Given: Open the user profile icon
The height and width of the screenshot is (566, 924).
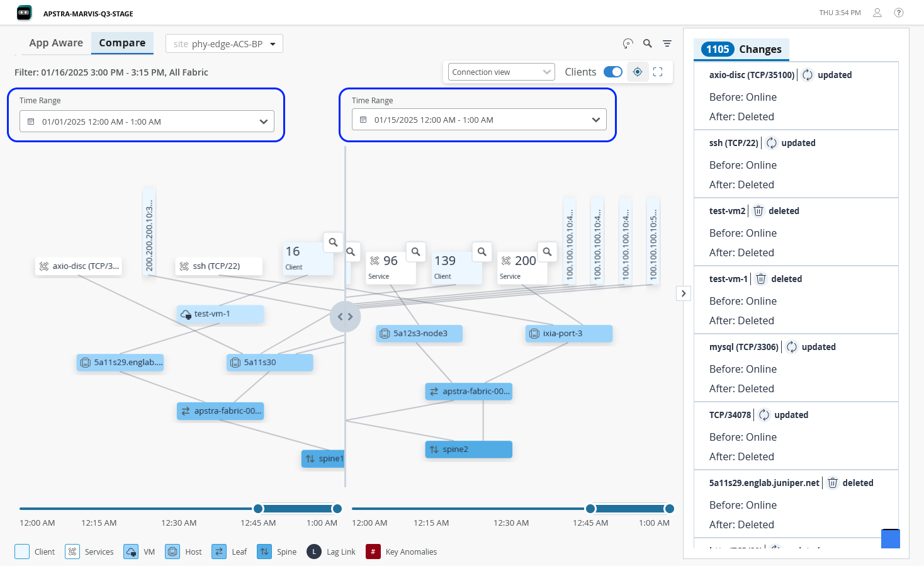Looking at the screenshot, I should click(877, 13).
